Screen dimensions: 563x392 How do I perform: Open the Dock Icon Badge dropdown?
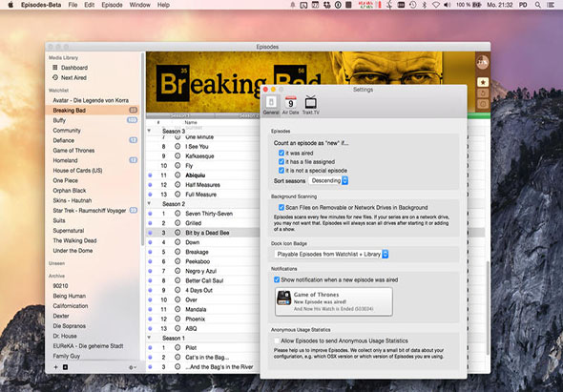[x=331, y=254]
